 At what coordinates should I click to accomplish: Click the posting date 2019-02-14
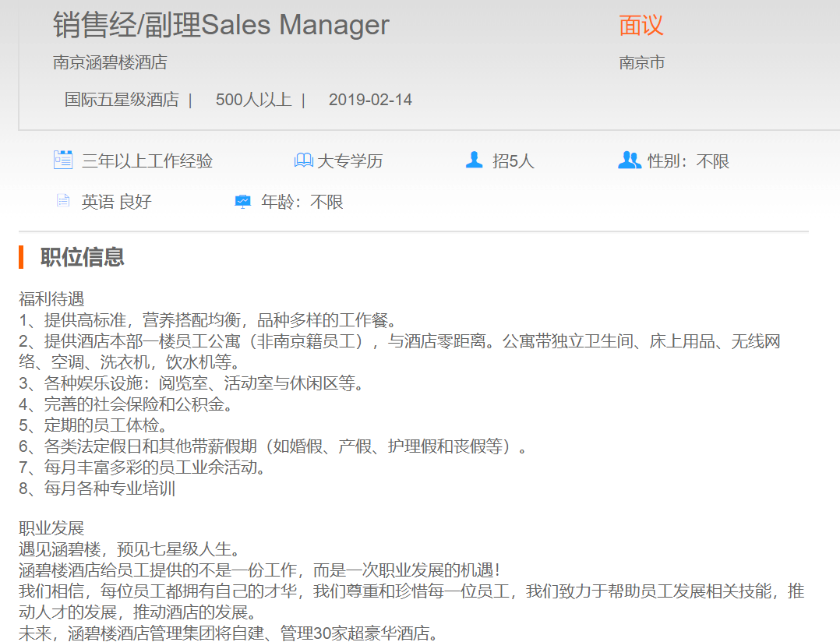(x=370, y=100)
